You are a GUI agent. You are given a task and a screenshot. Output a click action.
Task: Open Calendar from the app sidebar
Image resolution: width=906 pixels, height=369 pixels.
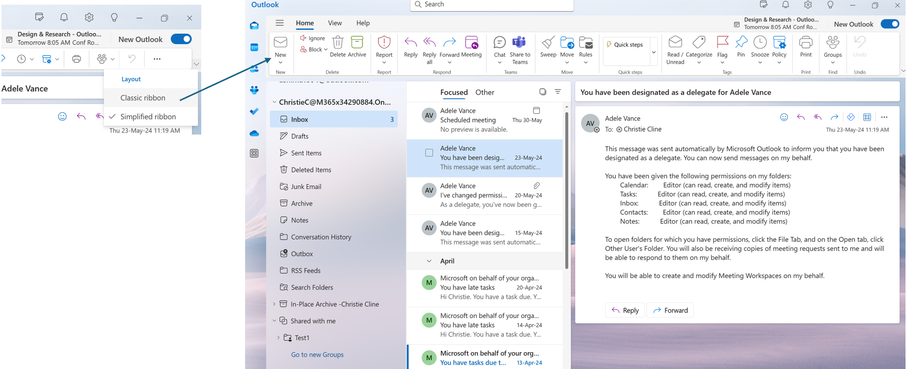tap(254, 47)
